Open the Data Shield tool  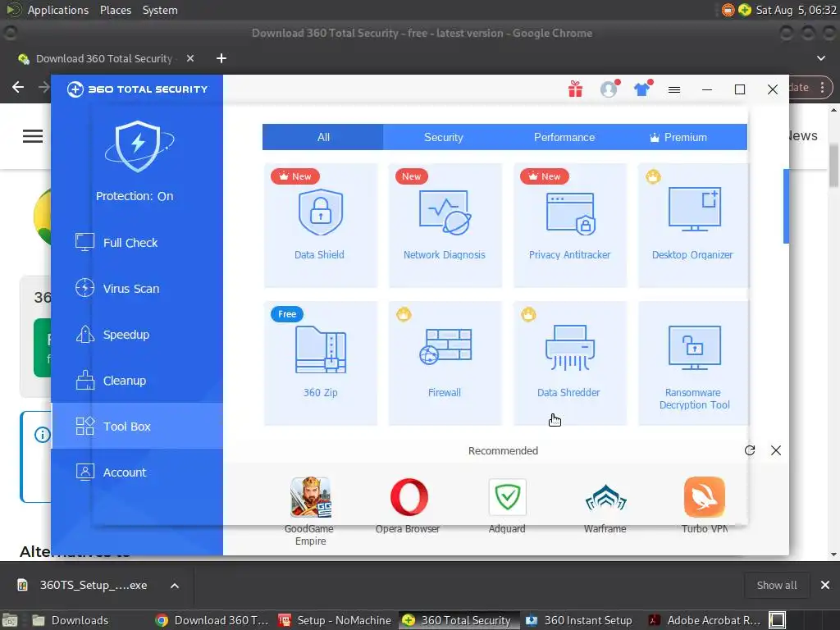tap(321, 226)
